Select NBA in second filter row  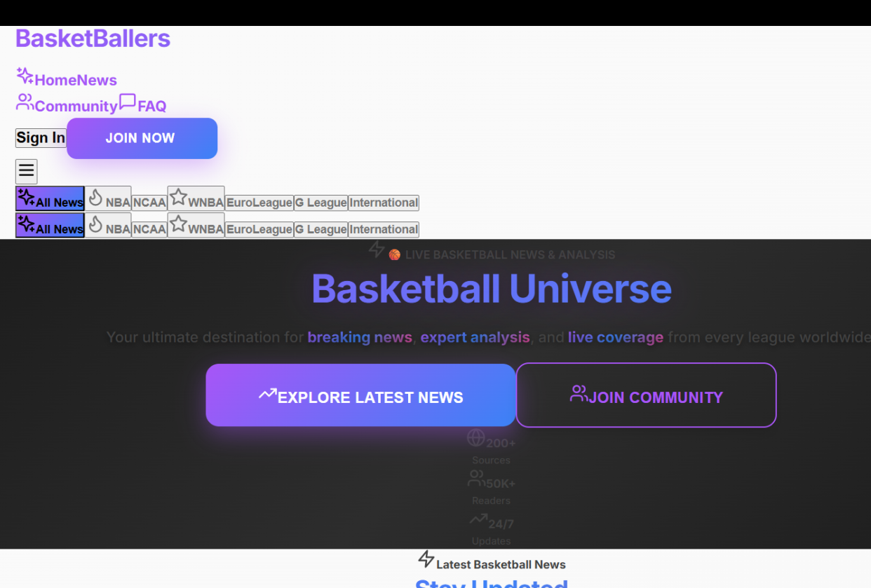pos(108,225)
